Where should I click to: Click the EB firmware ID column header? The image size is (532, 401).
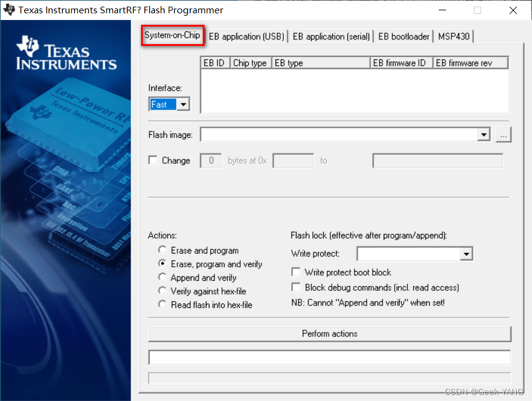401,63
